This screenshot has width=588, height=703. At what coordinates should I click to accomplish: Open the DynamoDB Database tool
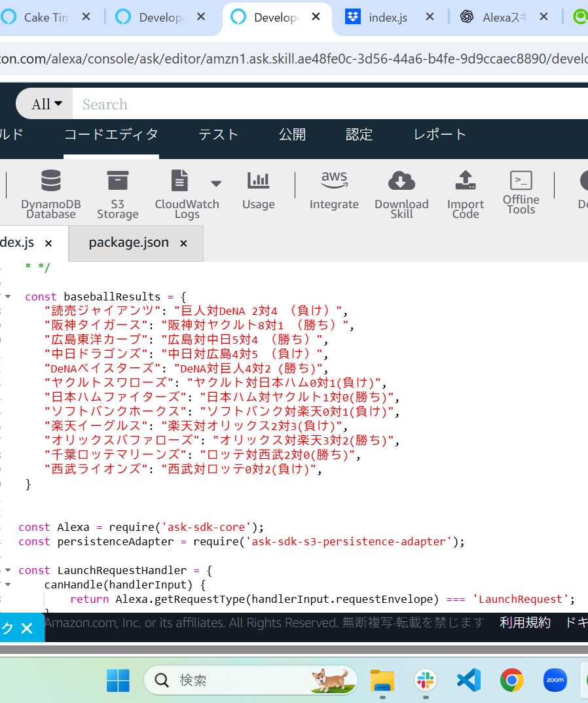pos(50,181)
